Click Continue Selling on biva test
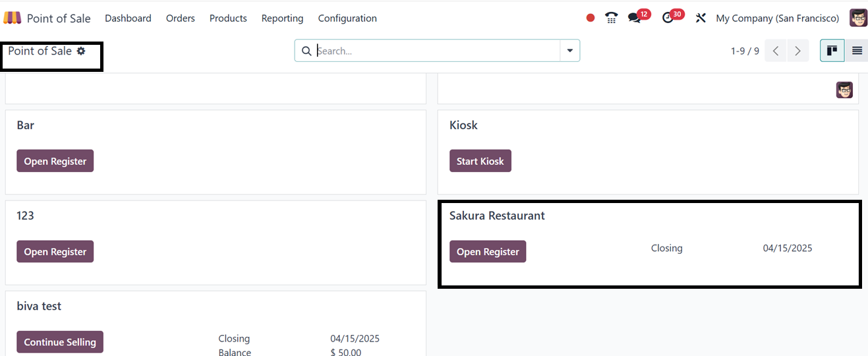868x356 pixels. pos(60,342)
